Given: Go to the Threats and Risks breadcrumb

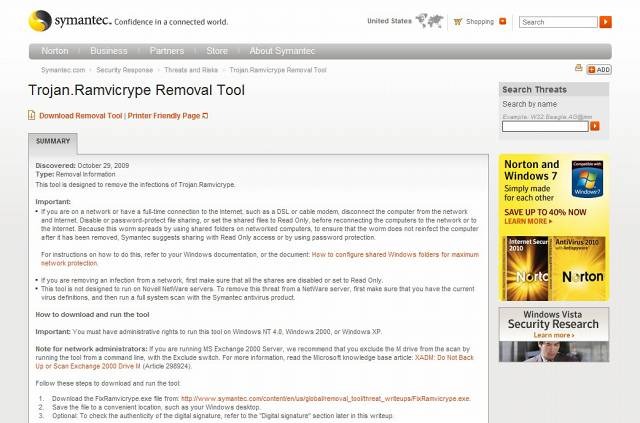Looking at the screenshot, I should (x=191, y=70).
